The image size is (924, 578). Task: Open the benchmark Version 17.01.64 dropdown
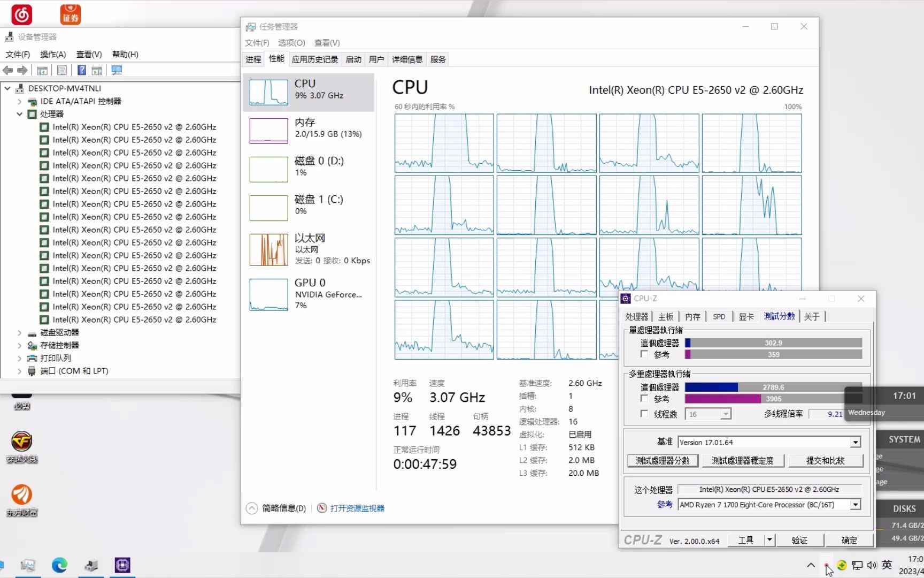click(x=856, y=442)
